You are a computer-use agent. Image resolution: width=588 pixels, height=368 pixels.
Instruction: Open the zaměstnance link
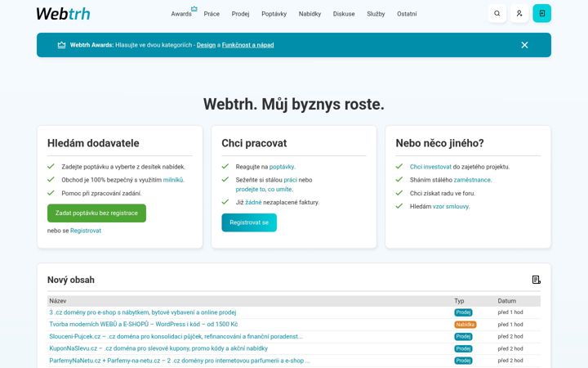coord(472,180)
